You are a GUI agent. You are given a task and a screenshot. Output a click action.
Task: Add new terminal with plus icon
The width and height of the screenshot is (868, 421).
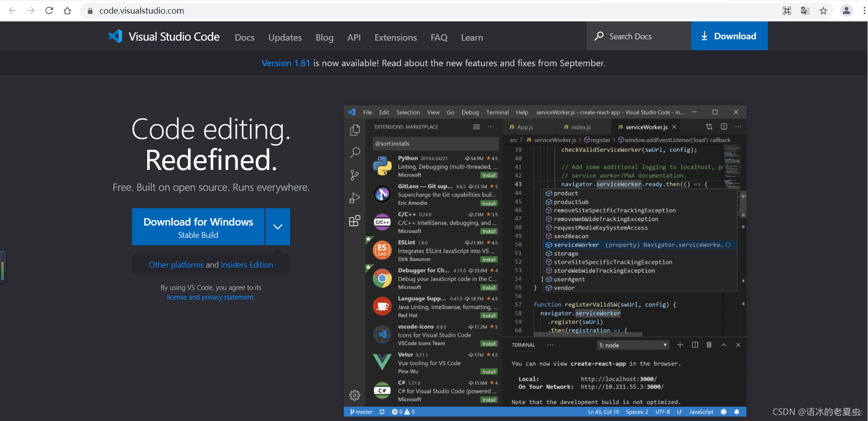680,345
